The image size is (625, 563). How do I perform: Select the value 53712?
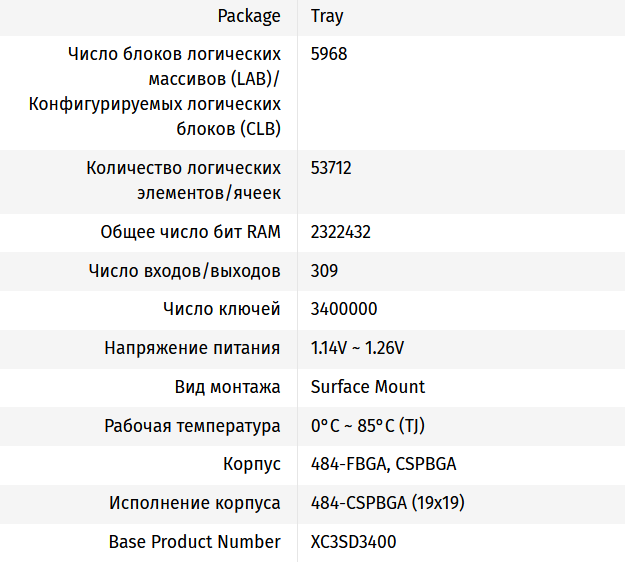(x=331, y=168)
